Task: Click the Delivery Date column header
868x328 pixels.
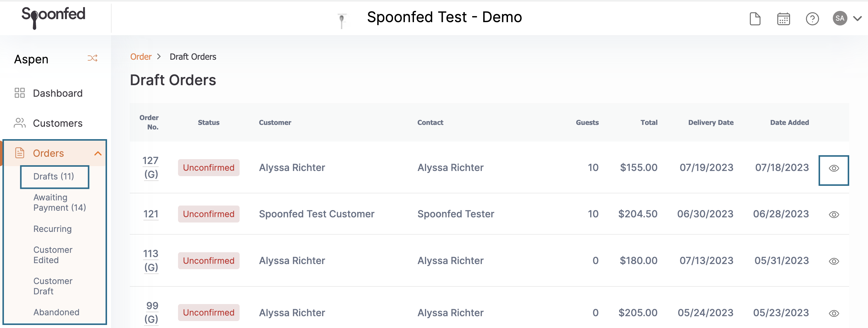Action: point(711,122)
